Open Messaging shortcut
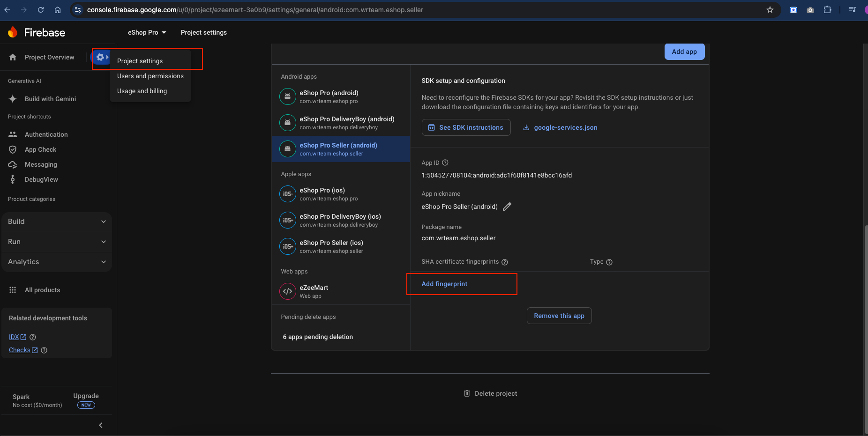The width and height of the screenshot is (868, 436). [x=41, y=164]
